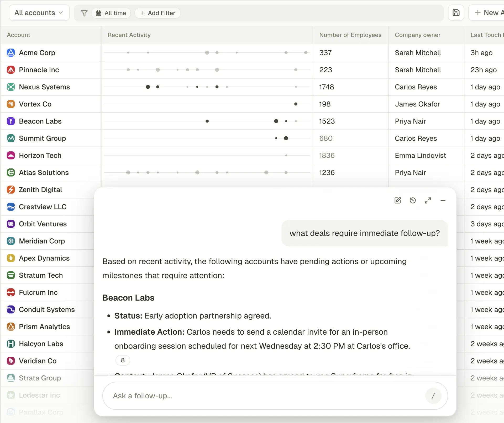Click the Last Touch column header
The image size is (504, 423).
(487, 35)
